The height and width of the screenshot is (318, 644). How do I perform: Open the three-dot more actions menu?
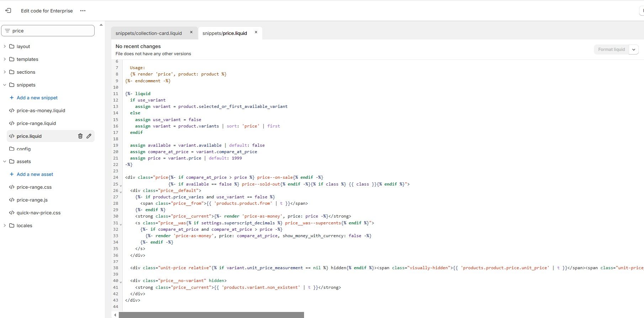pyautogui.click(x=83, y=11)
